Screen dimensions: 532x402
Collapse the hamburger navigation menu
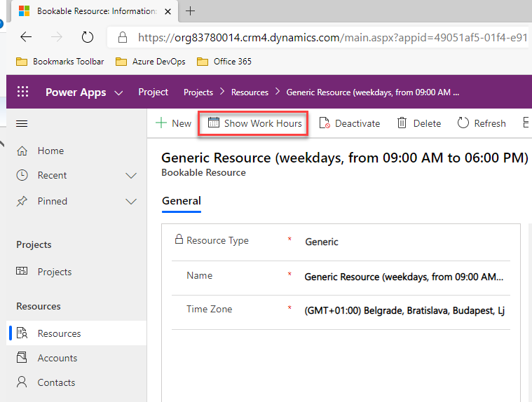(x=22, y=124)
